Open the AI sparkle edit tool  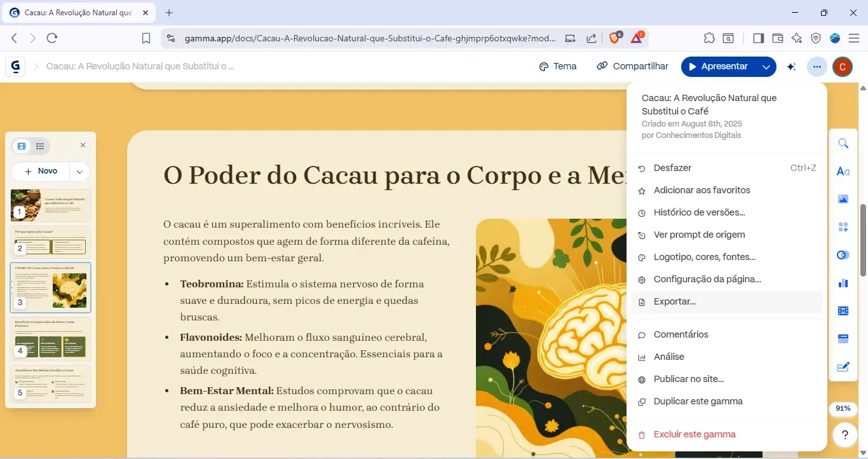pos(792,67)
